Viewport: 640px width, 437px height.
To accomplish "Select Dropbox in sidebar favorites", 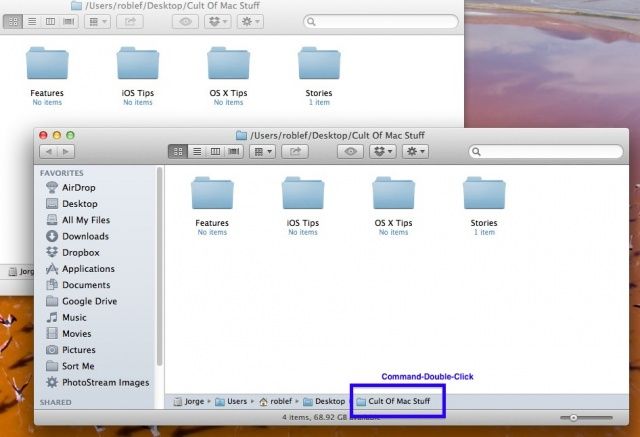I will pos(79,252).
